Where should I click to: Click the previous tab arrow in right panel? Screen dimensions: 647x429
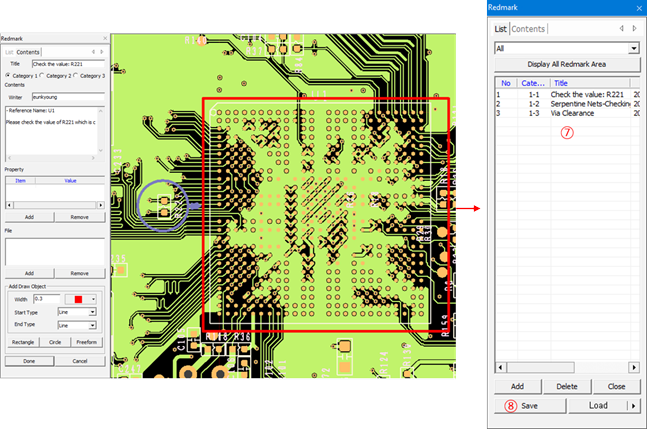pyautogui.click(x=622, y=29)
